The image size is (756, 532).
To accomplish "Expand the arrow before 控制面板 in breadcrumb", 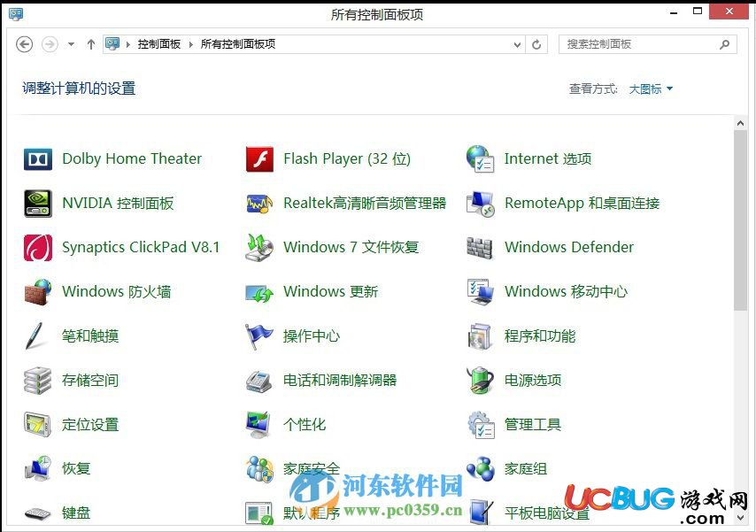I will (128, 44).
